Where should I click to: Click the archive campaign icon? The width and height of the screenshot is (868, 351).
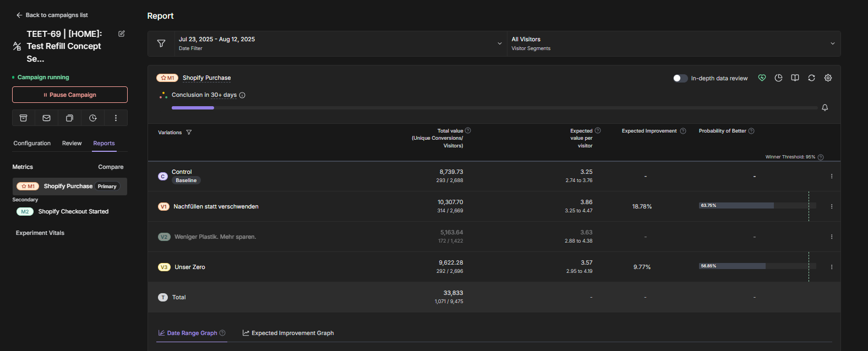click(23, 118)
